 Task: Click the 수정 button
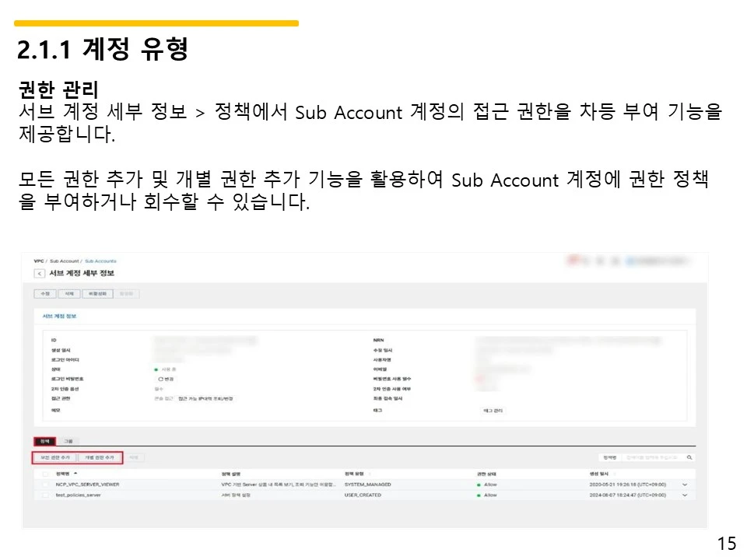[x=44, y=292]
